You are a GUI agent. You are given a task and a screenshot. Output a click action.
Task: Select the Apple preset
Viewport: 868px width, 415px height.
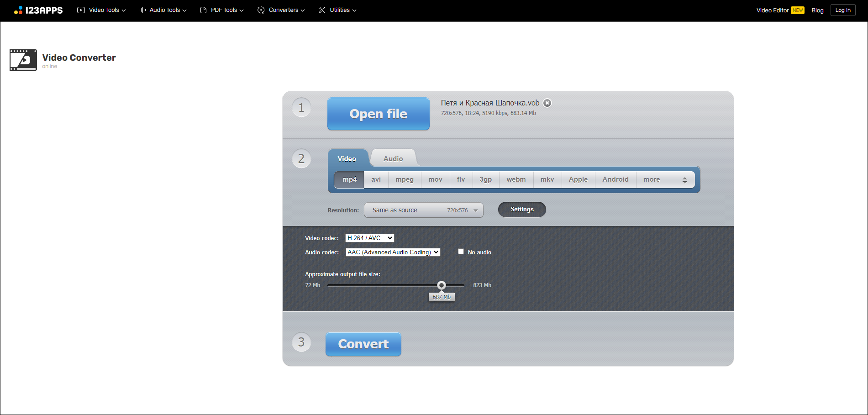click(x=579, y=179)
